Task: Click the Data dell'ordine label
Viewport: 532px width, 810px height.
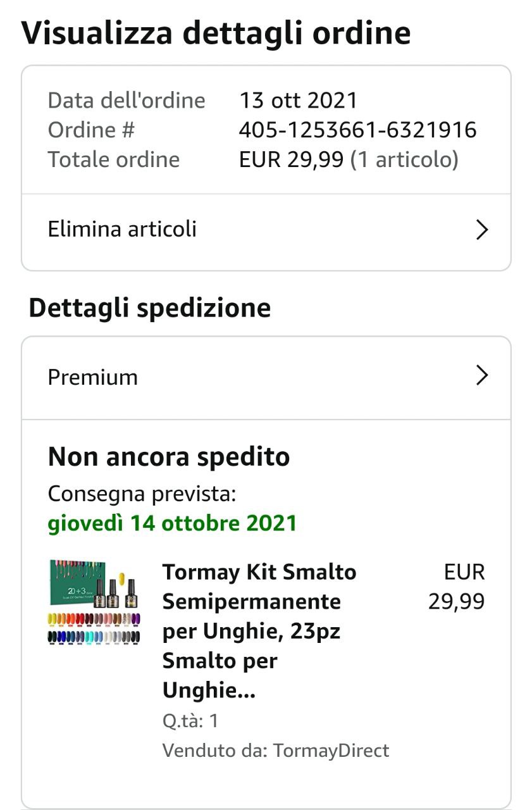Action: click(x=127, y=101)
